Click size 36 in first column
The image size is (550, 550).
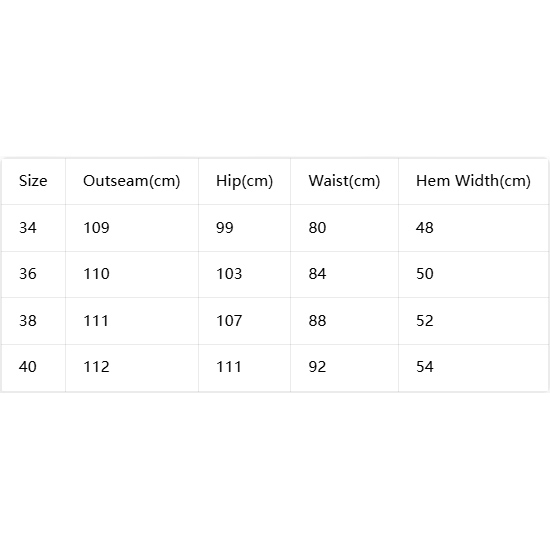(x=28, y=274)
